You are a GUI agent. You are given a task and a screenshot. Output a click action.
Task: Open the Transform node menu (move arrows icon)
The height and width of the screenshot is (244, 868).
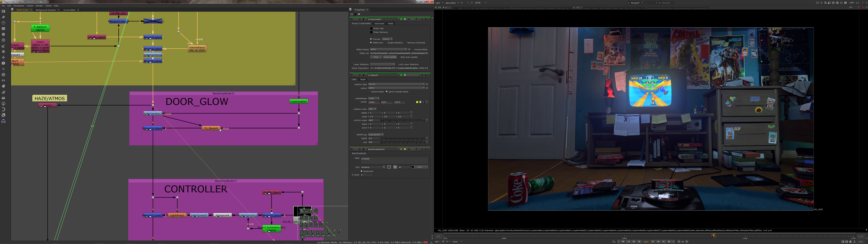point(3,57)
